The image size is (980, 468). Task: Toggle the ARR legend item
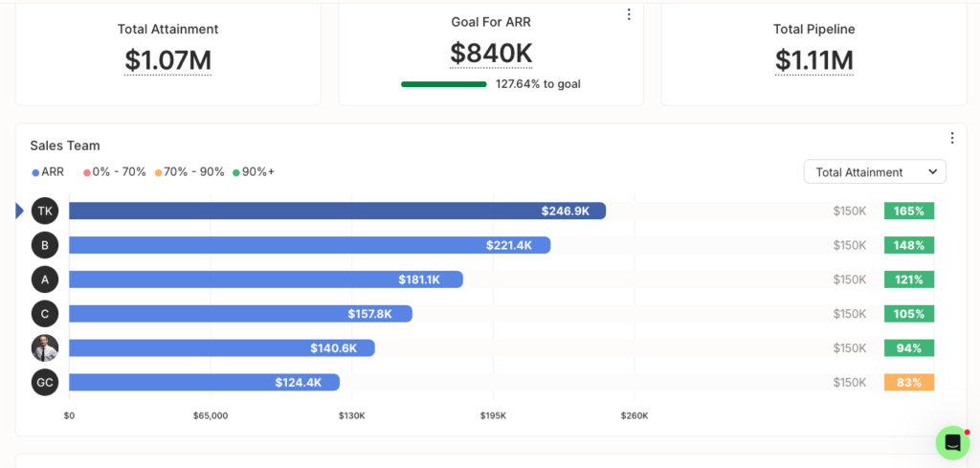(x=48, y=172)
